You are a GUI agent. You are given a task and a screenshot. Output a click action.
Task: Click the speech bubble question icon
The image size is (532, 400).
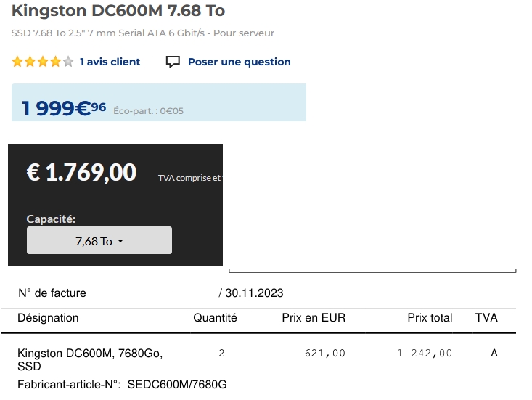pyautogui.click(x=173, y=62)
